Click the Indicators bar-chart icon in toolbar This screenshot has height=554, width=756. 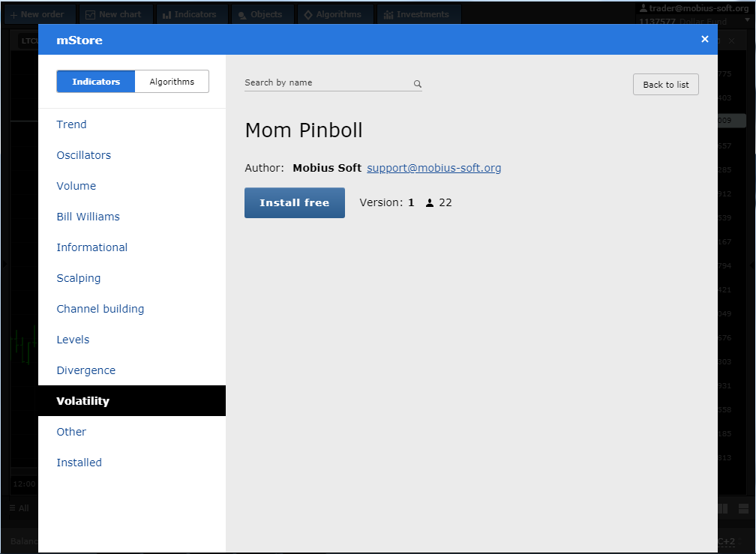click(166, 15)
